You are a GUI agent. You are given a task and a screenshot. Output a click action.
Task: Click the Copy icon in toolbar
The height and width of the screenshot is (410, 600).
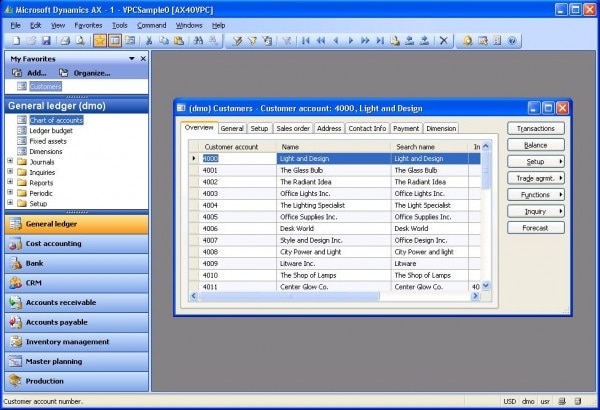[164, 41]
